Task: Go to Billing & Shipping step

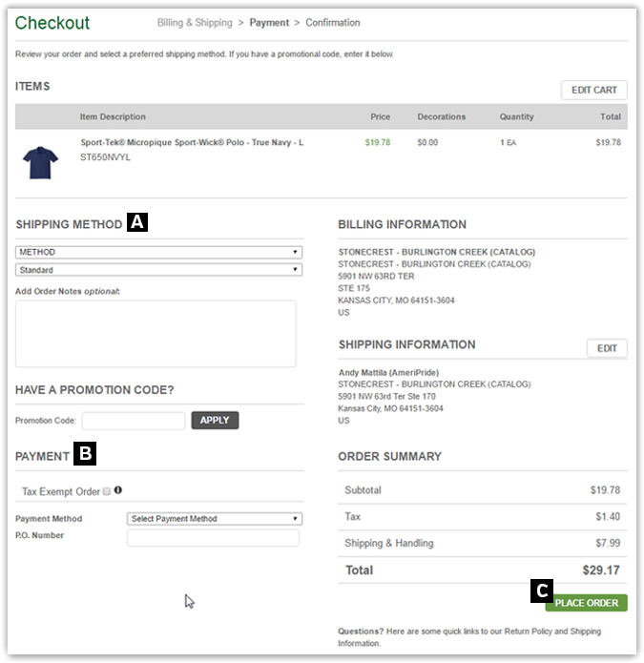Action: (x=194, y=23)
